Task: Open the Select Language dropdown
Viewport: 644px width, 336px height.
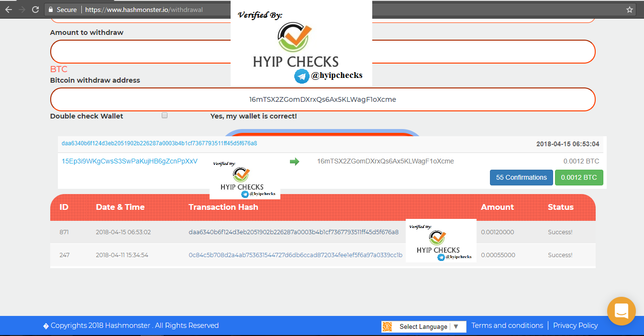Action: [x=423, y=326]
